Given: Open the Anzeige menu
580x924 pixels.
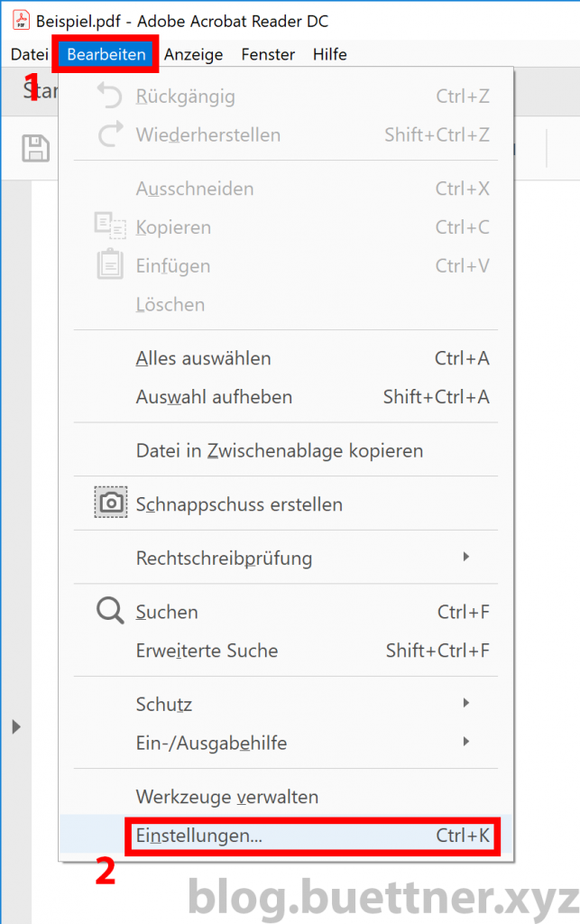Looking at the screenshot, I should pos(193,54).
